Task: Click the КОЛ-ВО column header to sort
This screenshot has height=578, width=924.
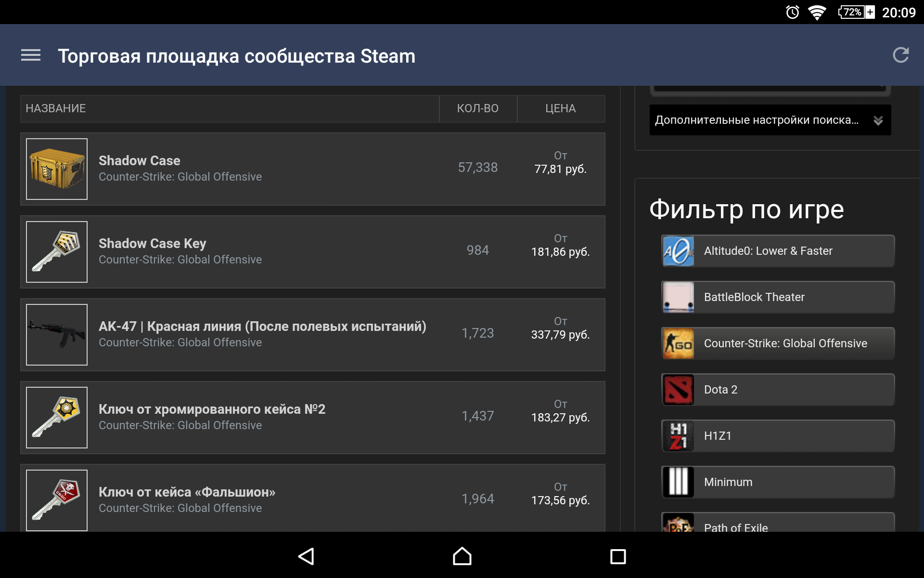Action: (476, 108)
